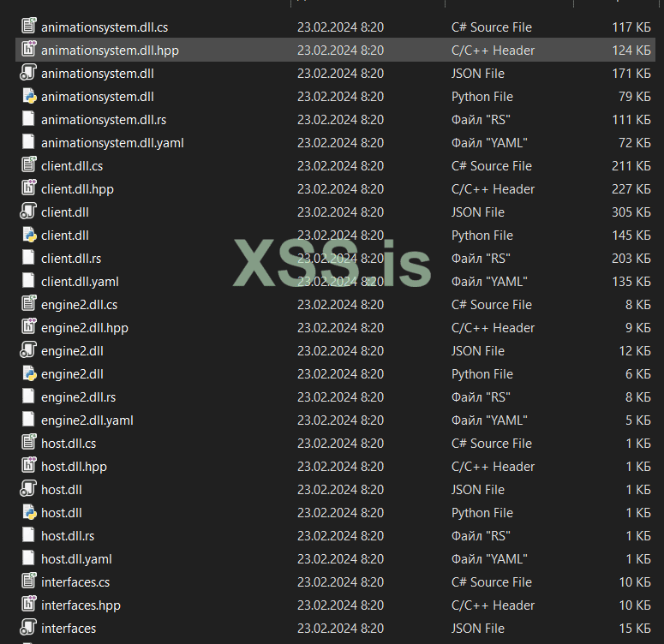Image resolution: width=664 pixels, height=644 pixels.
Task: Click the C# icon beside host.dll.cs
Action: (29, 443)
